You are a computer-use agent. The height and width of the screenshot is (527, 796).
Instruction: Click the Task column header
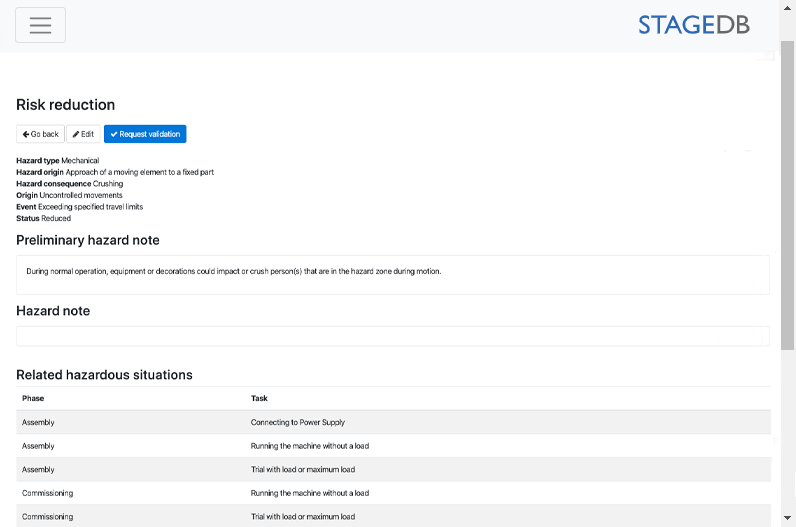click(259, 399)
